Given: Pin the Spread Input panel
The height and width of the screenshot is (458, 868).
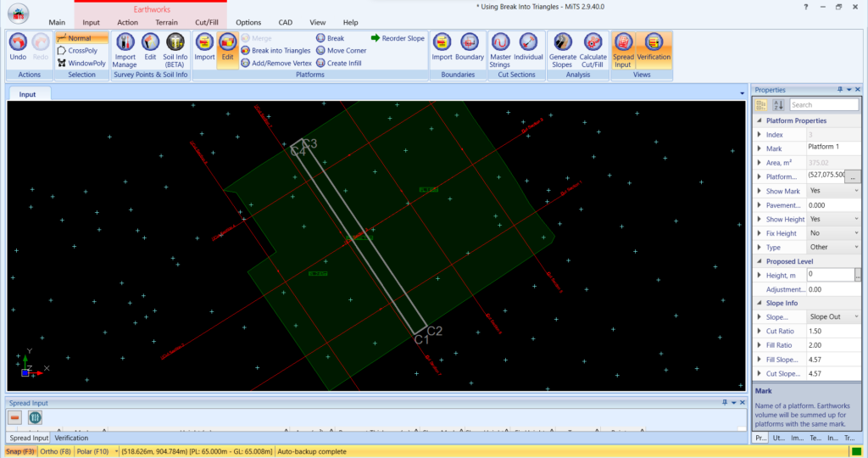Looking at the screenshot, I should (x=725, y=403).
